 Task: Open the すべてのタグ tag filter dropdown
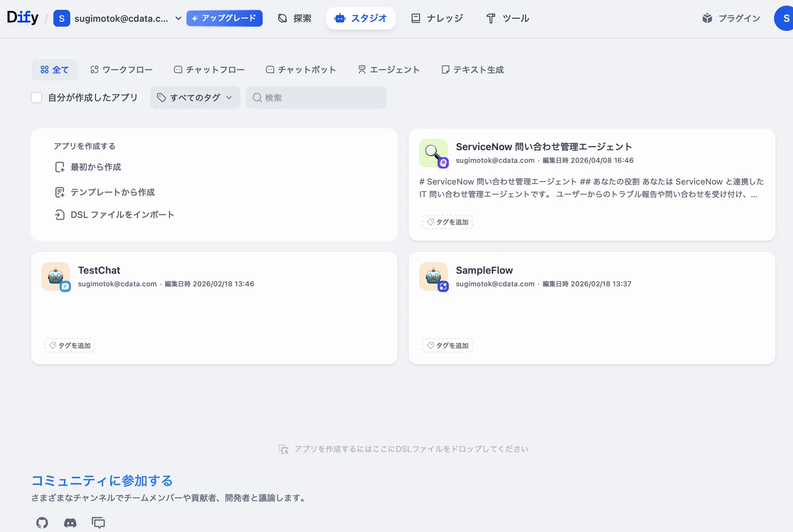click(x=195, y=98)
